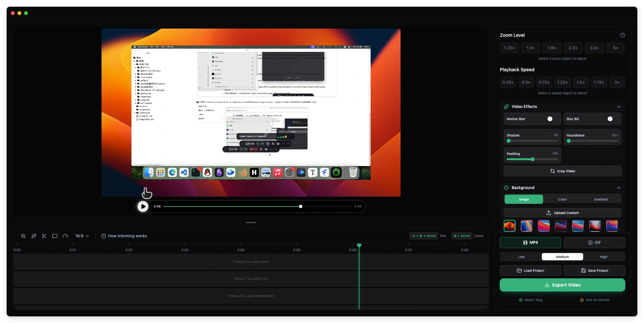This screenshot has width=644, height=323.
Task: Select Medium export quality
Action: pos(562,257)
